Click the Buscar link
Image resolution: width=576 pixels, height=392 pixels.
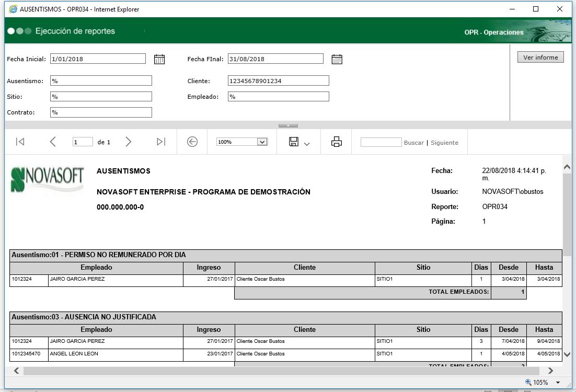tap(413, 143)
